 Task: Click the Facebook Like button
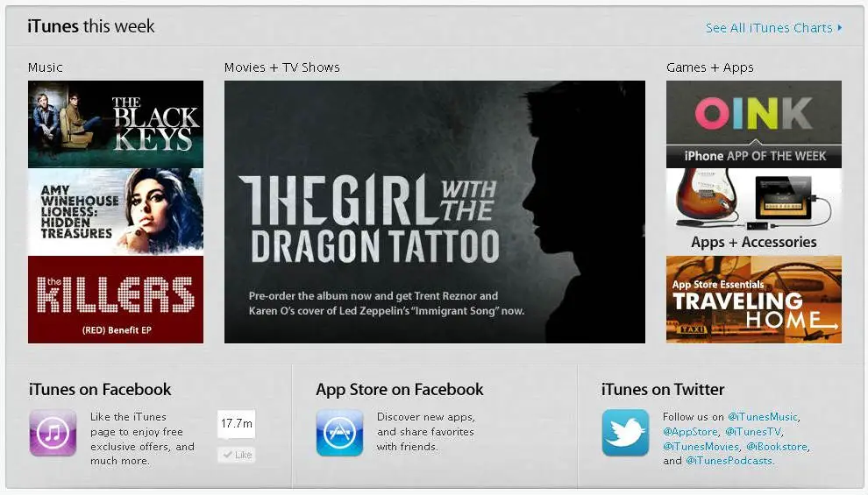[237, 455]
